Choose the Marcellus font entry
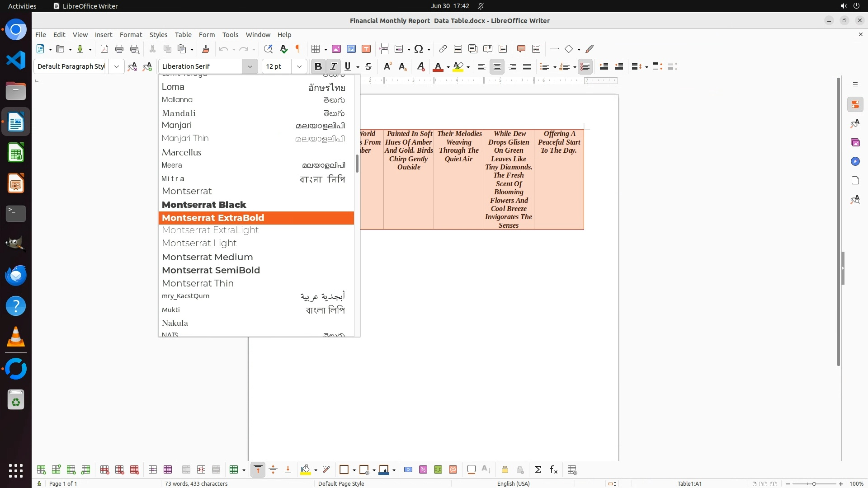This screenshot has height=488, width=868. pos(181,152)
